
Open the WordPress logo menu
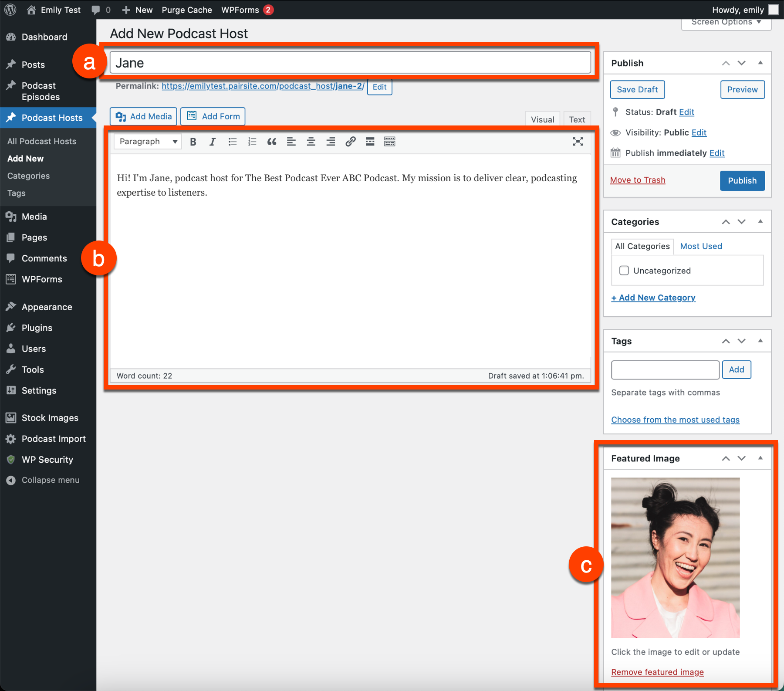point(10,10)
